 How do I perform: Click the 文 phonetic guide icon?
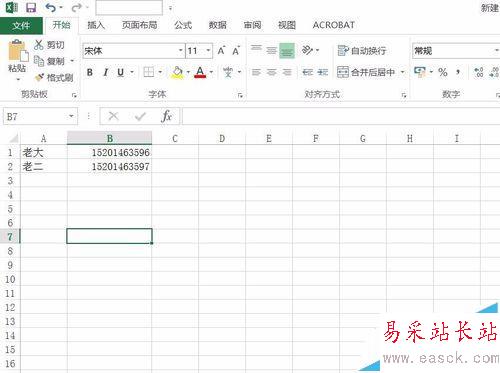point(228,72)
